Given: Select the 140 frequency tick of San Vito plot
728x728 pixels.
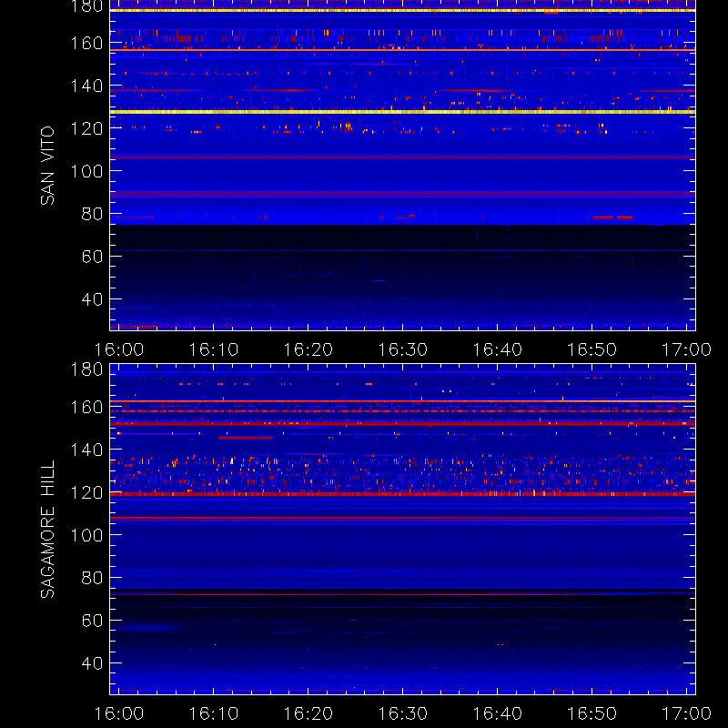Looking at the screenshot, I should pyautogui.click(x=86, y=86).
